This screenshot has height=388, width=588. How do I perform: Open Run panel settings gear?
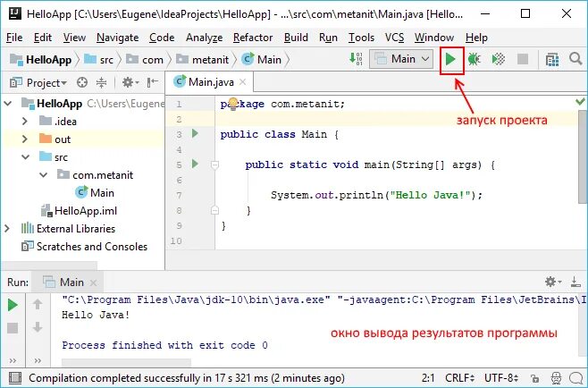tap(553, 282)
